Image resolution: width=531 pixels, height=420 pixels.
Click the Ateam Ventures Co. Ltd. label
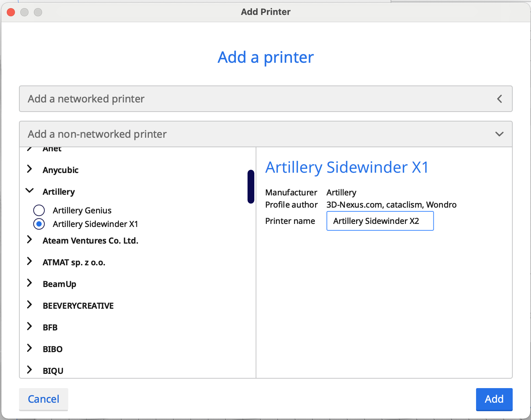tap(91, 241)
